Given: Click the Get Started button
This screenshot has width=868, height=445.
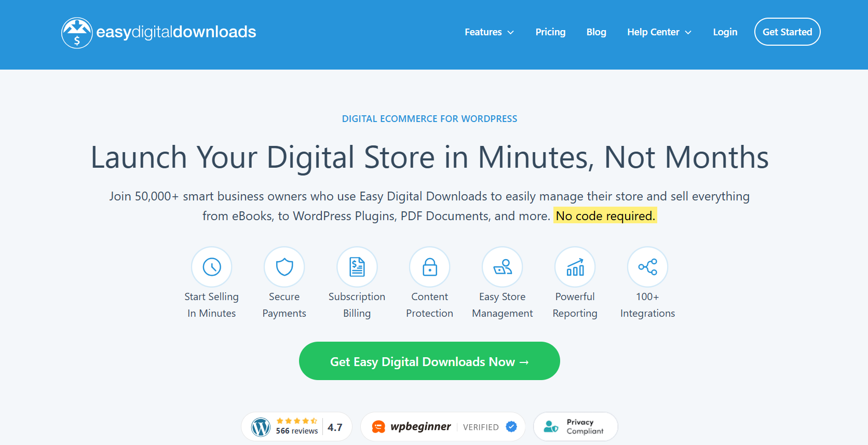Looking at the screenshot, I should [787, 32].
